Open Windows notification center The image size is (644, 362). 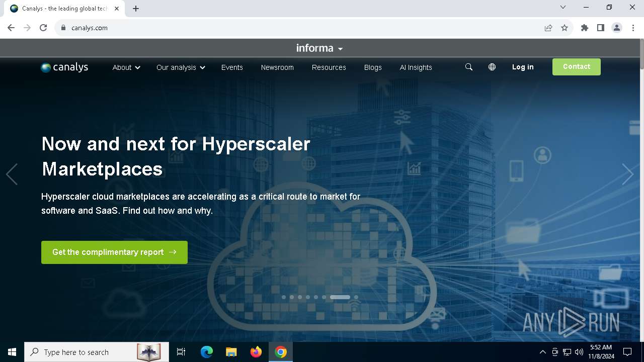click(x=627, y=352)
